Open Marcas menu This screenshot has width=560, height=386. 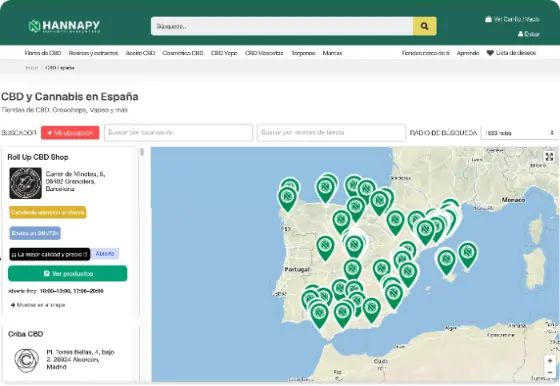(332, 53)
